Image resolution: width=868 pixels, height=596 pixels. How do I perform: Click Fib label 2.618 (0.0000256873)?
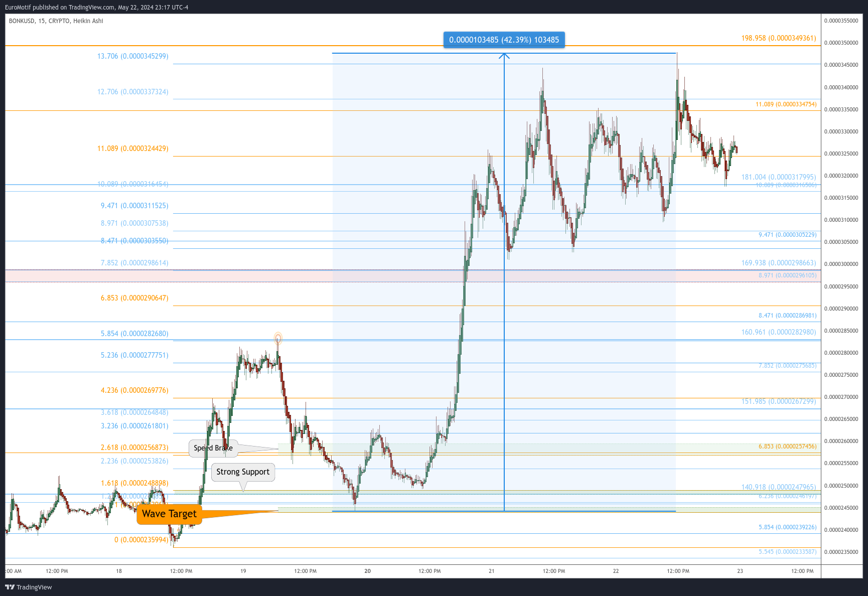click(x=134, y=448)
